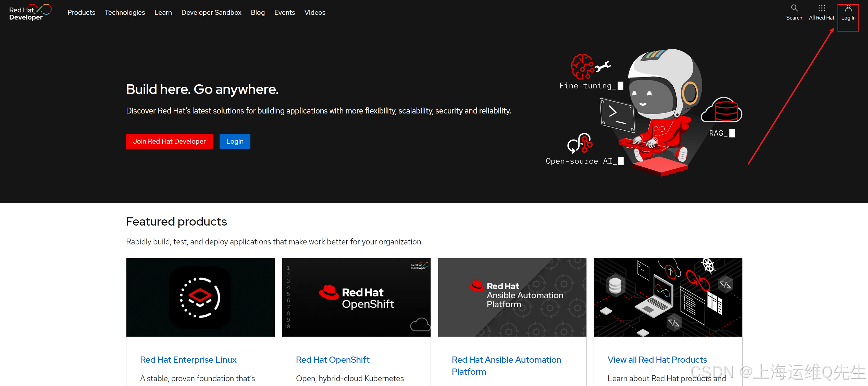Open the All Red Hat grid icon
Screen dimensions: 868x386
(x=821, y=8)
